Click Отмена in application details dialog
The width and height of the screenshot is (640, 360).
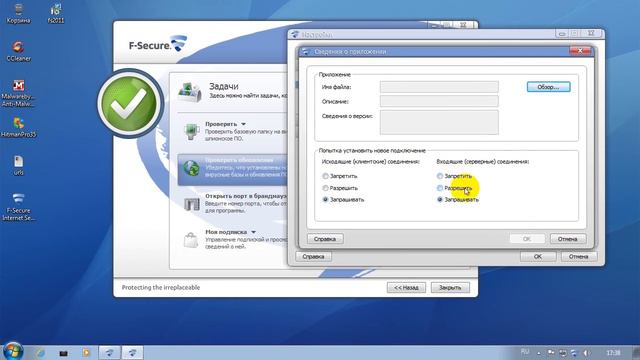[x=568, y=239]
